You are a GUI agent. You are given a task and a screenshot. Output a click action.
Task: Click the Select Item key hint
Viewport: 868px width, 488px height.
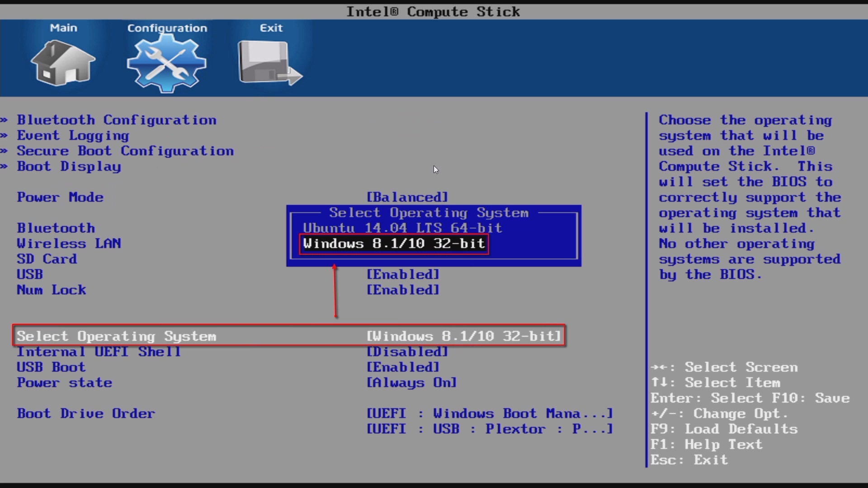(715, 383)
